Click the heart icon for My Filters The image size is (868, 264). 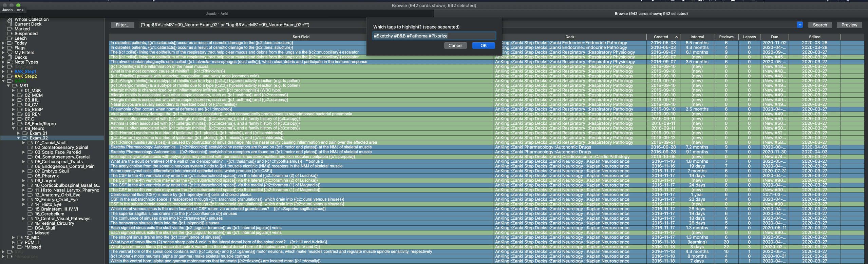(10, 53)
